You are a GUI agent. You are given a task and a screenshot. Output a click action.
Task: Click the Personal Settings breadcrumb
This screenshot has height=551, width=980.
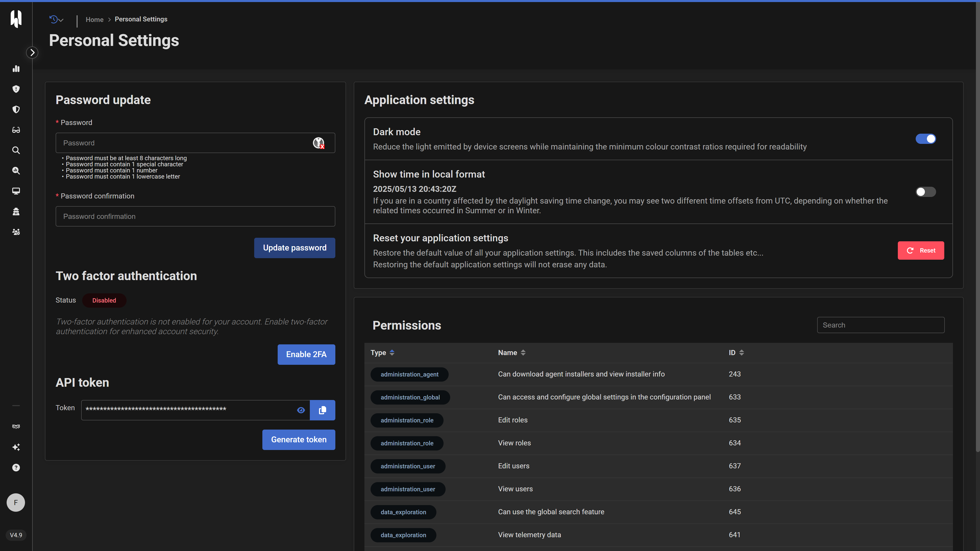[x=141, y=19]
